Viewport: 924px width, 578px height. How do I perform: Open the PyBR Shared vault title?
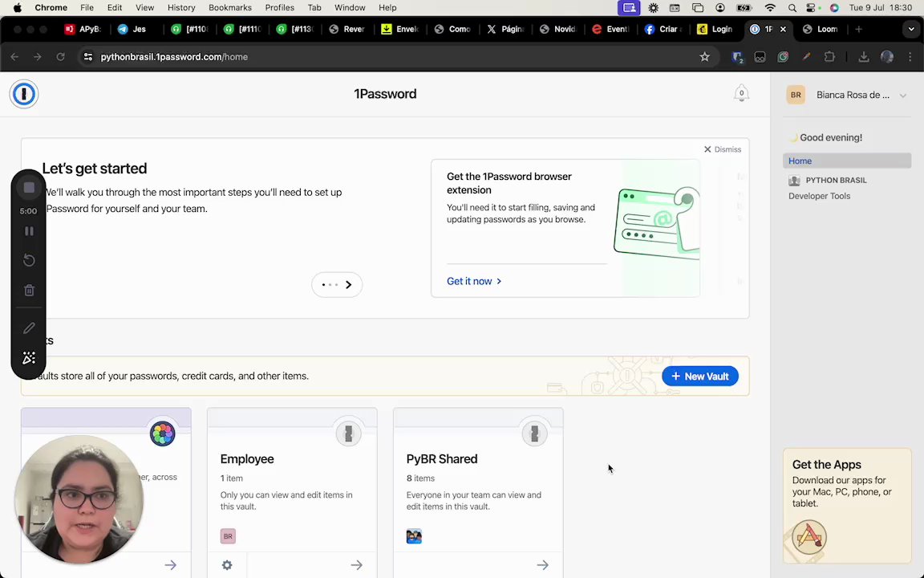click(x=442, y=459)
